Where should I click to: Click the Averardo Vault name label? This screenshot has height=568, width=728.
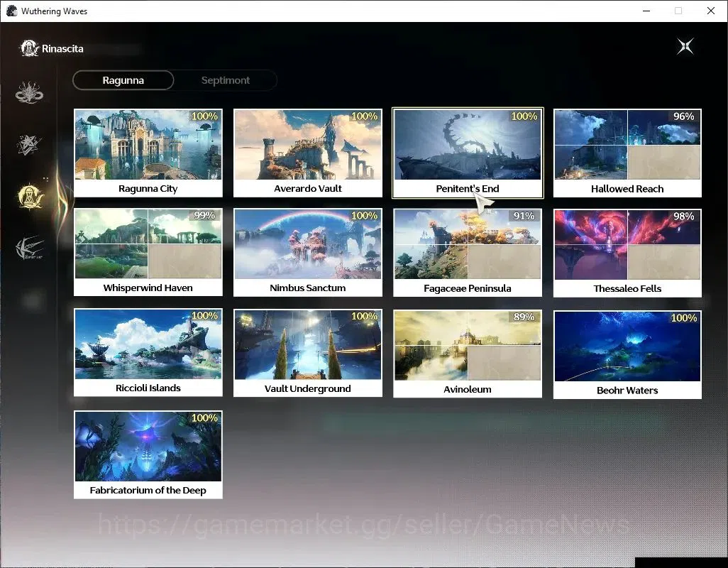(x=308, y=189)
